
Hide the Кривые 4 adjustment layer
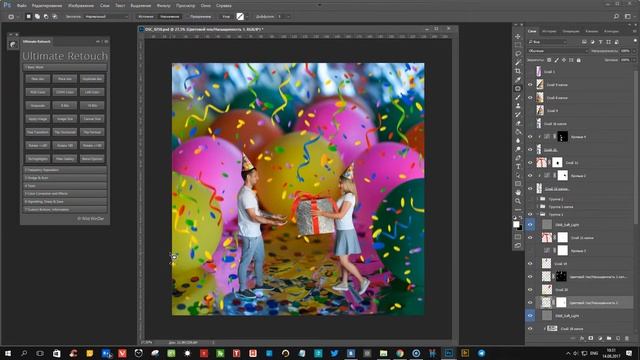530,137
